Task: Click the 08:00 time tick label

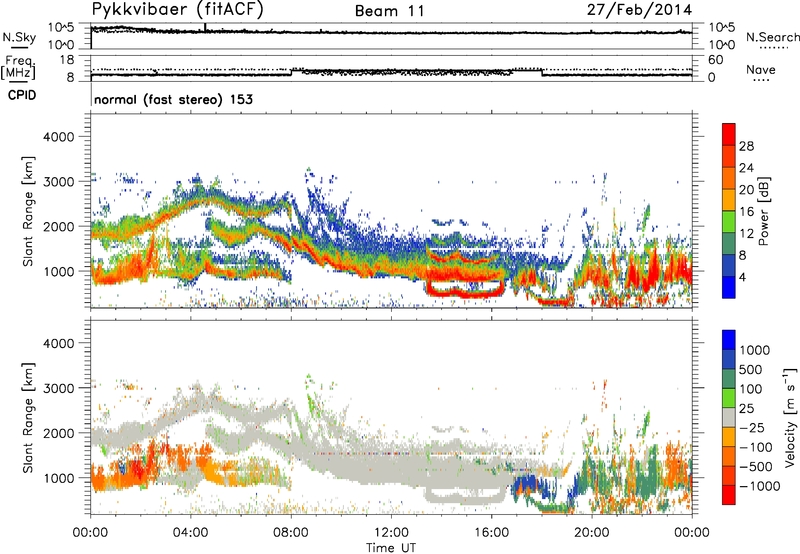Action: tap(291, 533)
